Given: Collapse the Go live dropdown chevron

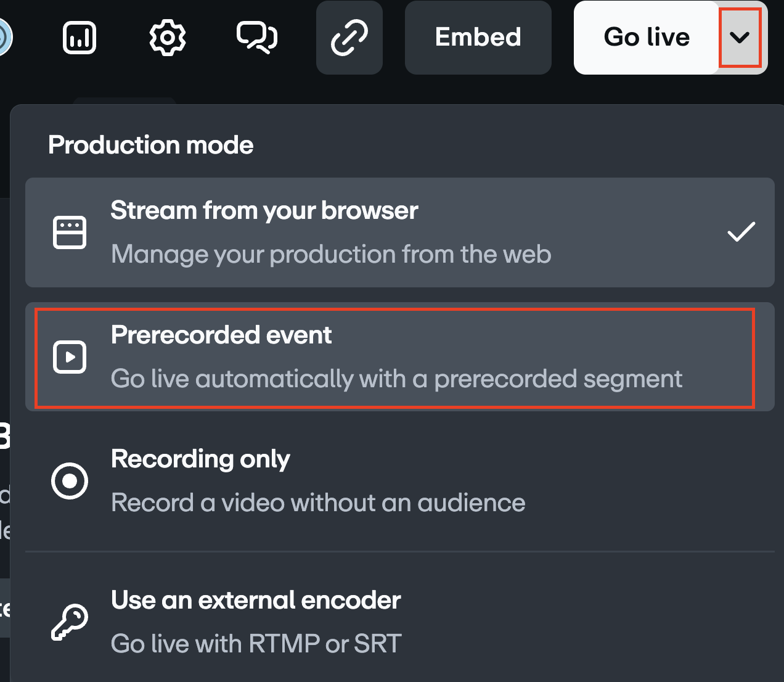Looking at the screenshot, I should click(x=739, y=37).
